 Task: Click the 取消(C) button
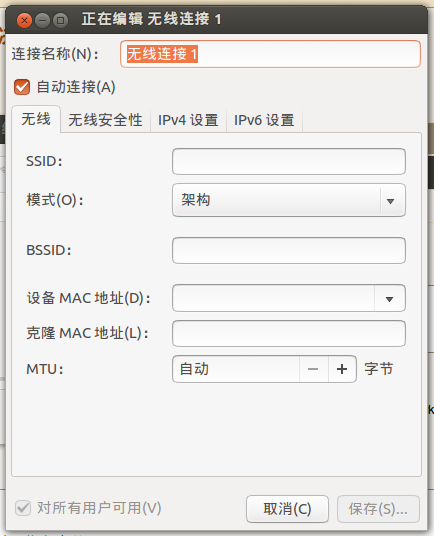(x=287, y=509)
